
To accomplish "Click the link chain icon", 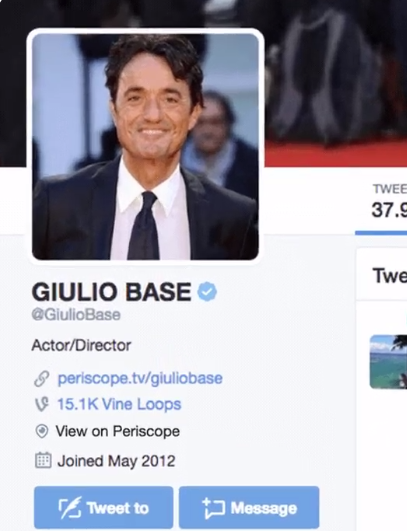I will coord(42,379).
